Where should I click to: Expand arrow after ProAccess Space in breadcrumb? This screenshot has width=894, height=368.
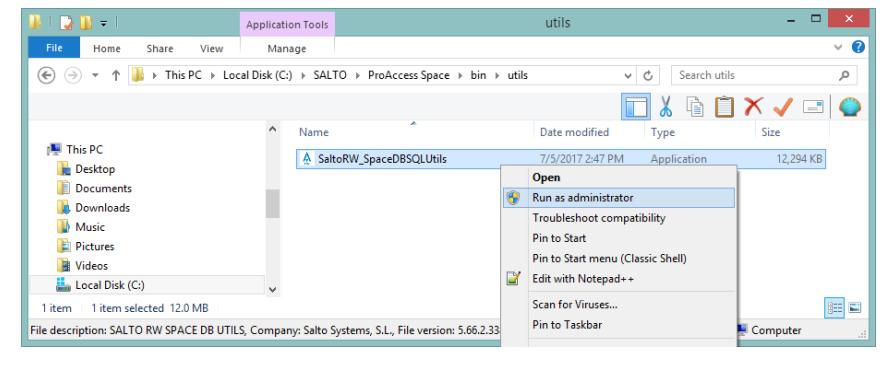click(x=460, y=75)
